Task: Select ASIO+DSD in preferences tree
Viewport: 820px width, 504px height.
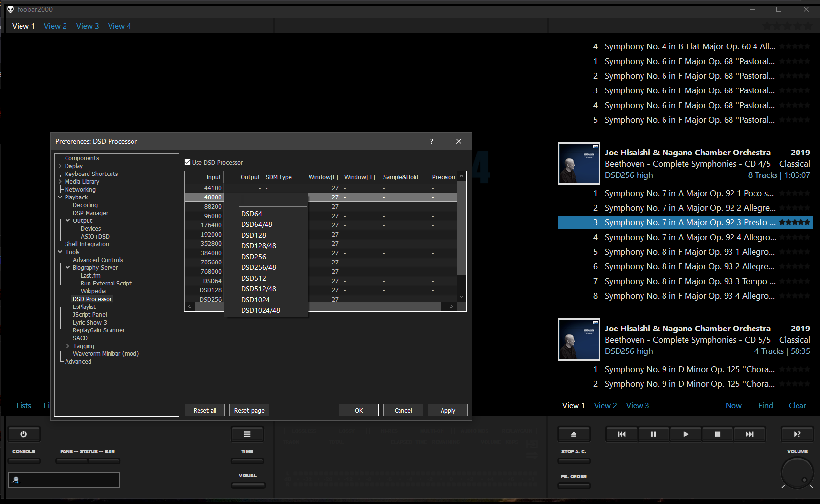Action: [x=95, y=237]
